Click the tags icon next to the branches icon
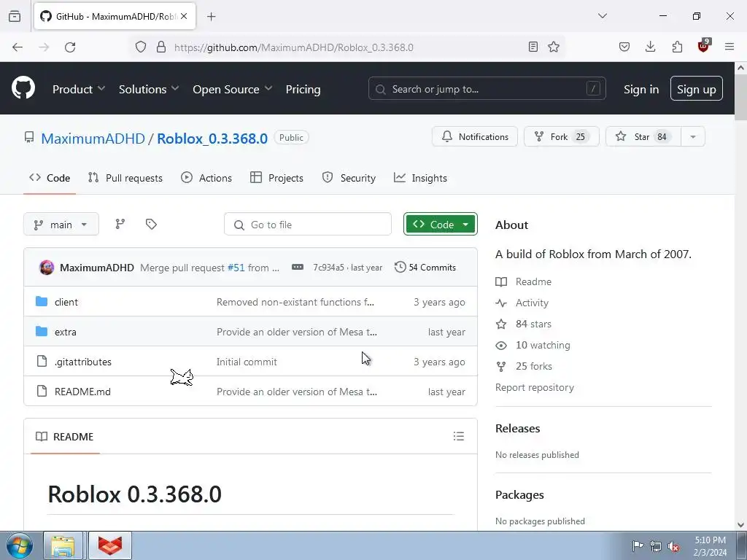The image size is (747, 560). coord(151,224)
